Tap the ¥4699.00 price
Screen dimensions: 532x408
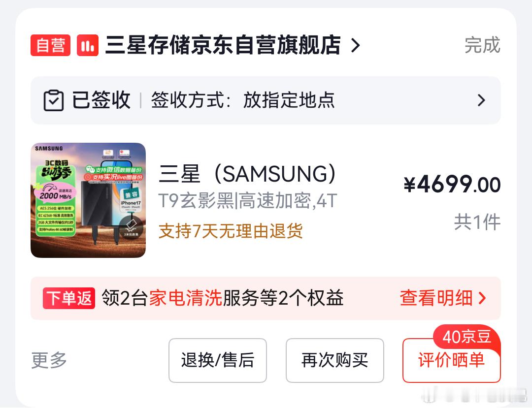click(x=452, y=185)
